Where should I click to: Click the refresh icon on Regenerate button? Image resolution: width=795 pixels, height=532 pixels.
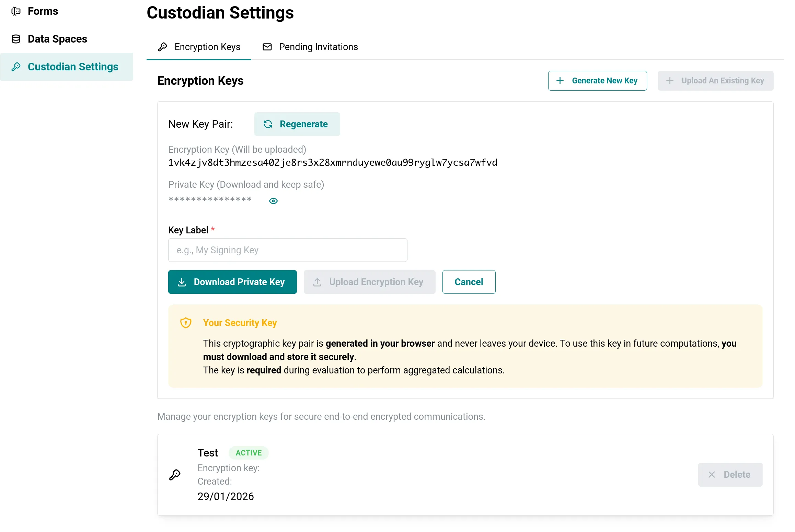(268, 124)
